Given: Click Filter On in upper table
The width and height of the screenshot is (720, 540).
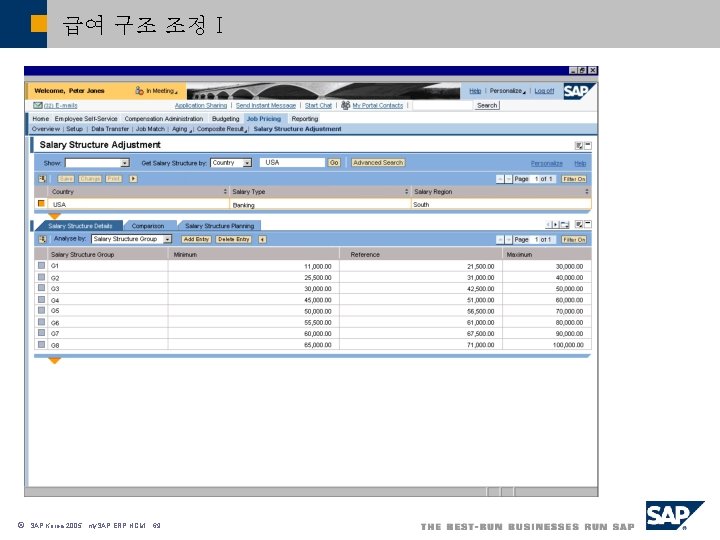Looking at the screenshot, I should [x=574, y=179].
